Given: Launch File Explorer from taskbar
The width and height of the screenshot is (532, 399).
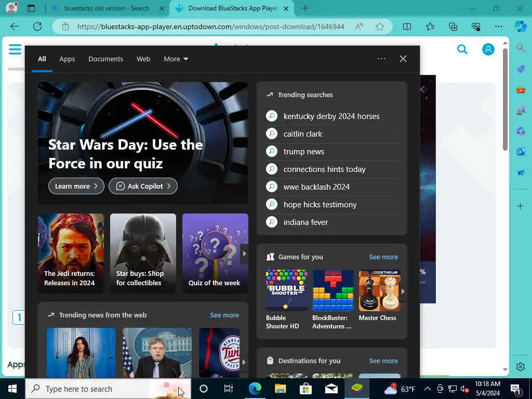Looking at the screenshot, I should [280, 389].
